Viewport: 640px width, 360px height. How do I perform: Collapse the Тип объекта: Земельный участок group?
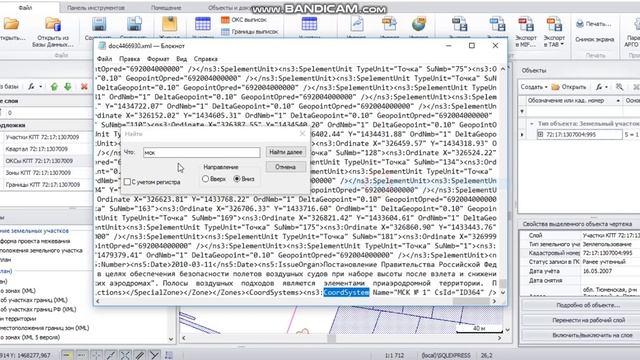[532, 123]
